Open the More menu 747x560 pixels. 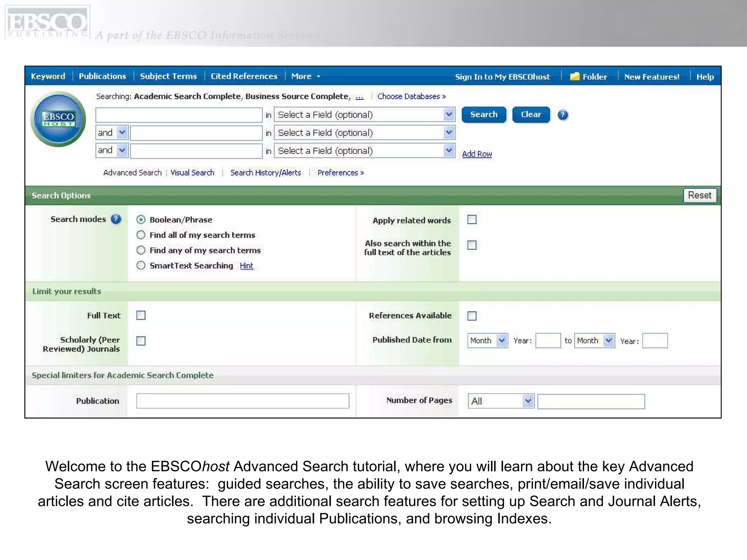coord(305,77)
